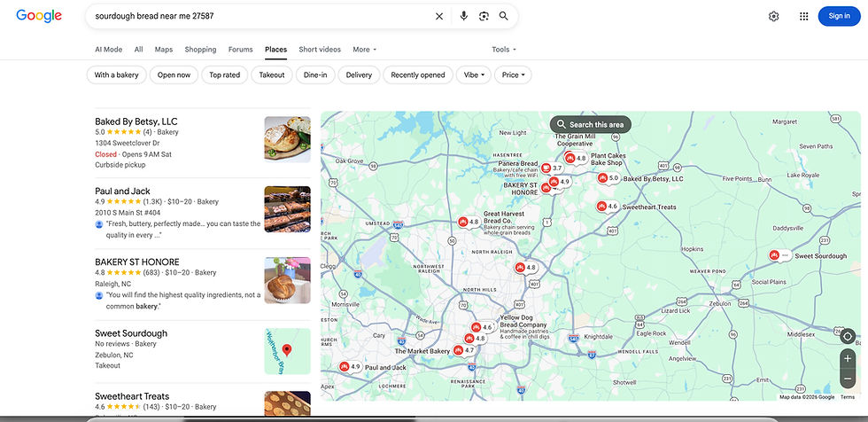Zoom out the map with minus
The height and width of the screenshot is (422, 868).
[x=848, y=379]
